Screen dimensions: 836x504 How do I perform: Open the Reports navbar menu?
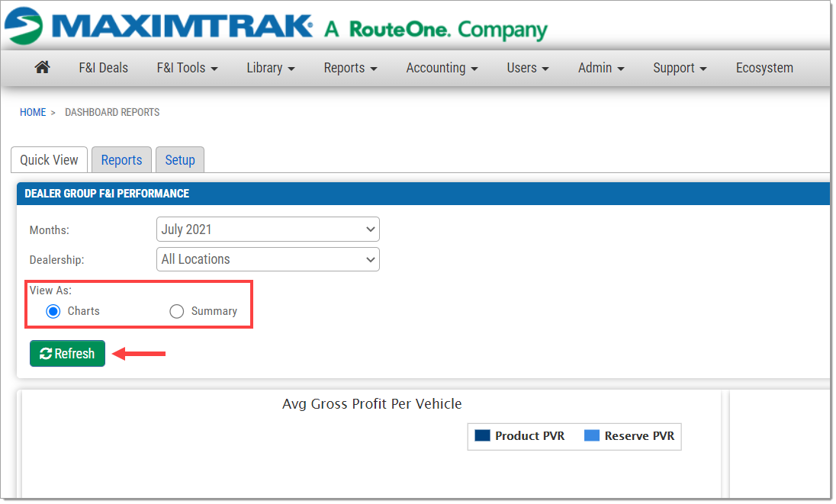pos(350,68)
